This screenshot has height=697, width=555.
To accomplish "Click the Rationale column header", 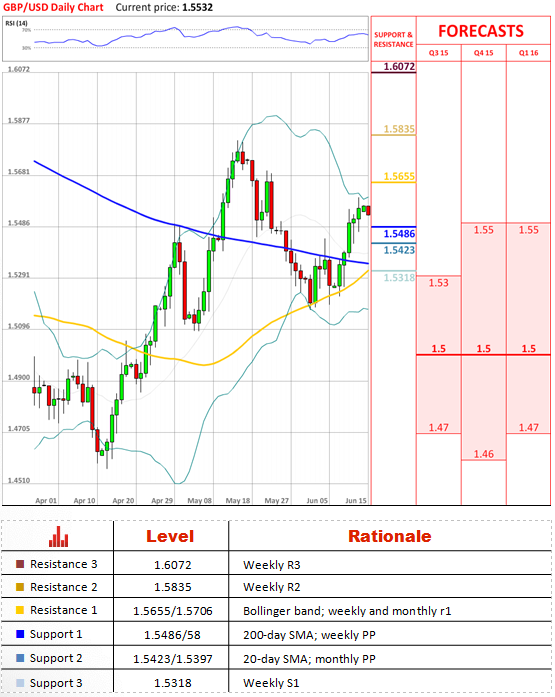I will (x=389, y=536).
